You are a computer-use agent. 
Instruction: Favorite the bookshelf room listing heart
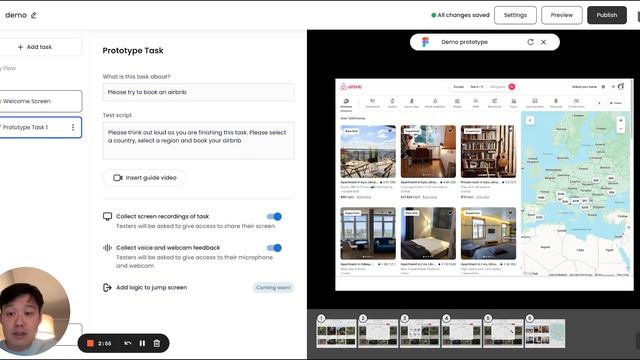pyautogui.click(x=510, y=131)
